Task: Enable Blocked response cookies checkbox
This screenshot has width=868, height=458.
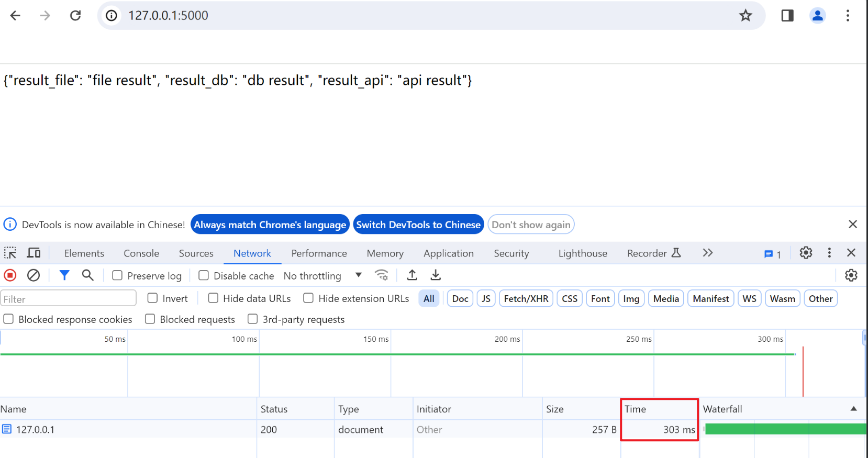Action: [x=8, y=319]
